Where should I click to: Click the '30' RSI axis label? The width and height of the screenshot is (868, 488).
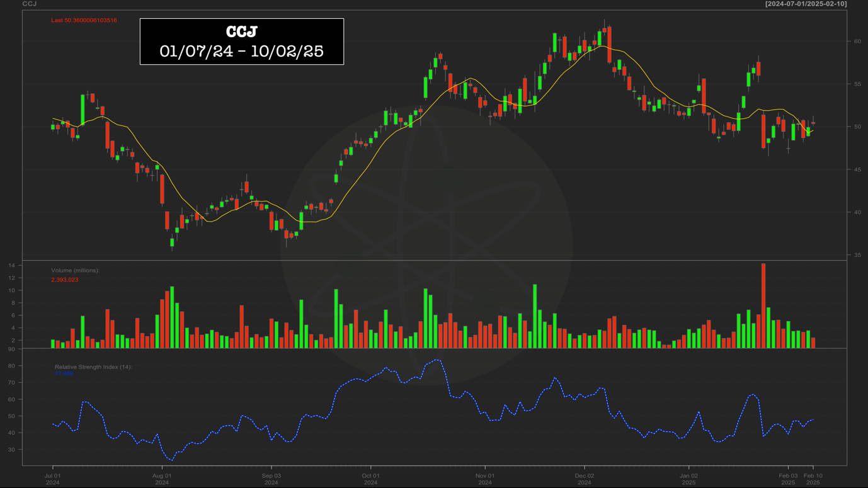coord(11,450)
